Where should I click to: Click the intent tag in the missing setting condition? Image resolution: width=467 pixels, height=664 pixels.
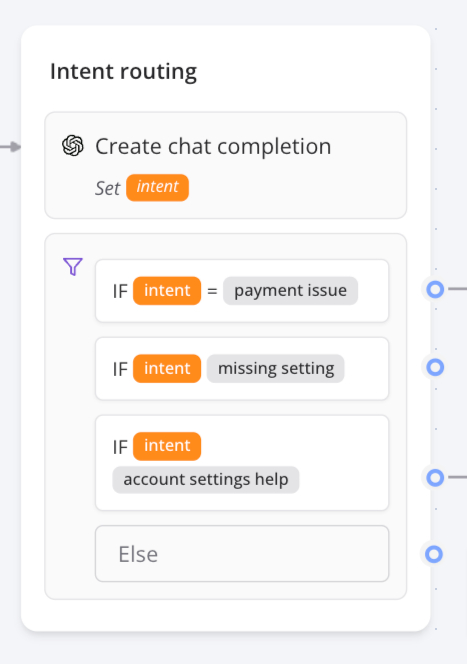pos(167,368)
